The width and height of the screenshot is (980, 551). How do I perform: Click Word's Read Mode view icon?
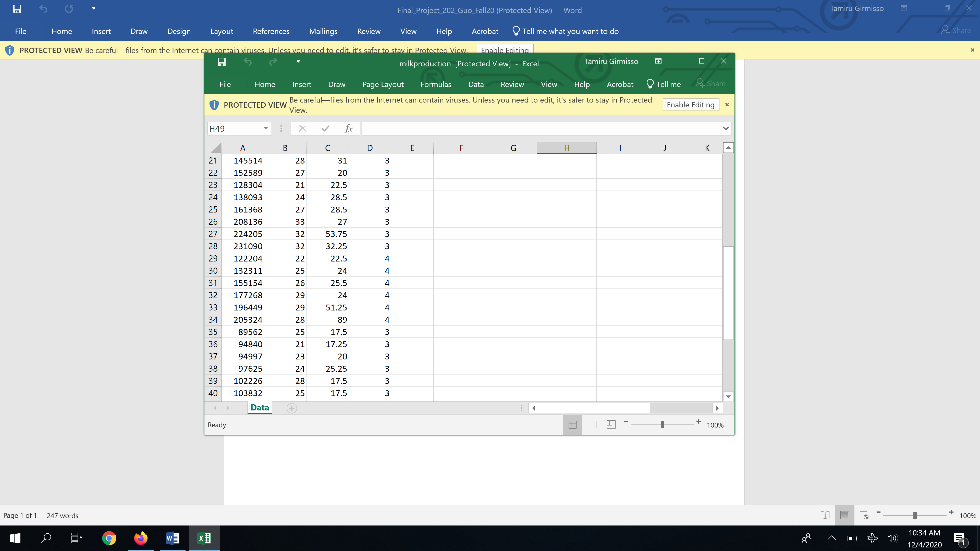click(x=825, y=515)
